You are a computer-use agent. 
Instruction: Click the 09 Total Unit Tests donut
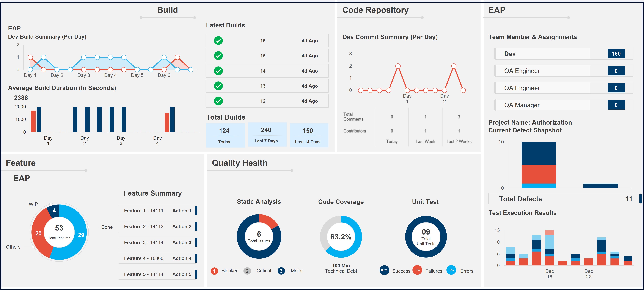(426, 237)
